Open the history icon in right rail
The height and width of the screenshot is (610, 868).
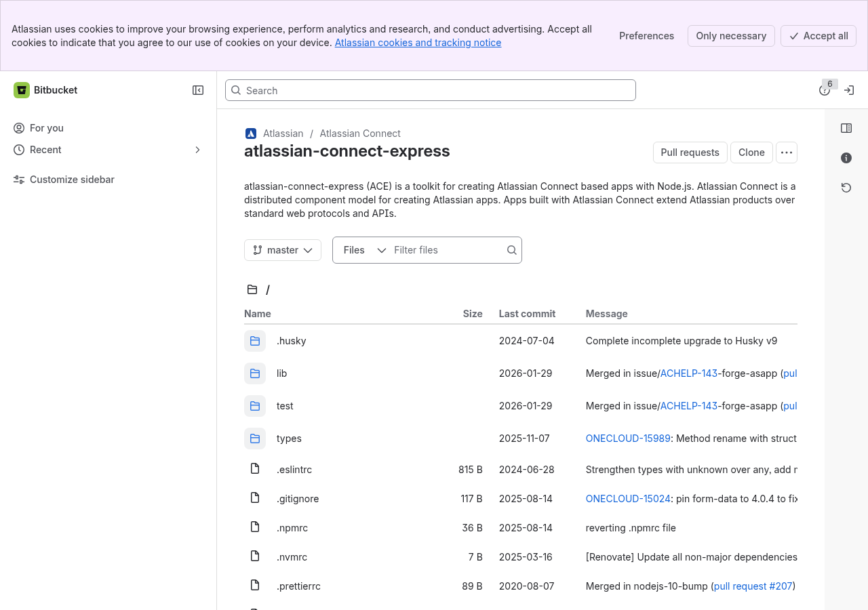click(846, 188)
